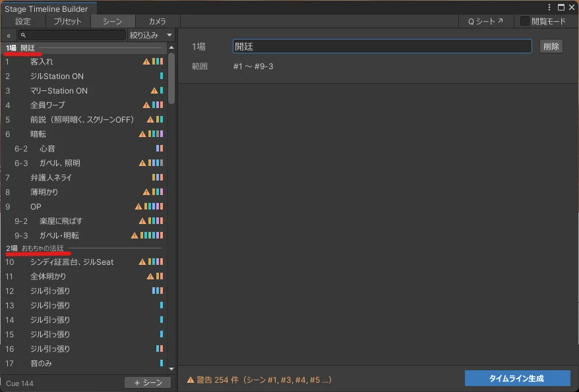Select the シーン tab

click(113, 21)
